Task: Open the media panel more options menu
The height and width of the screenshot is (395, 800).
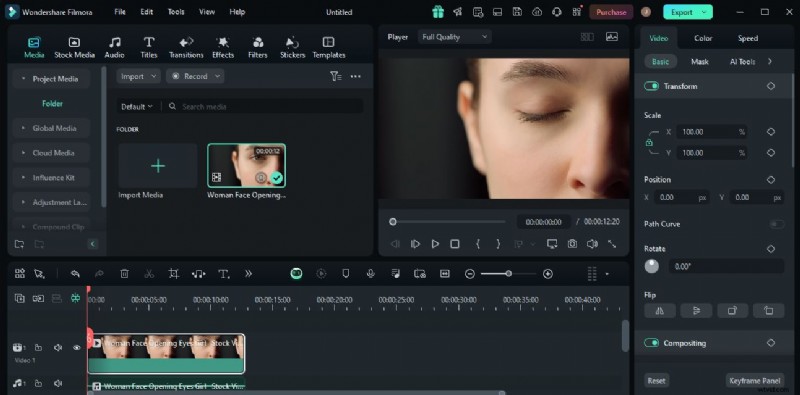Action: click(356, 77)
